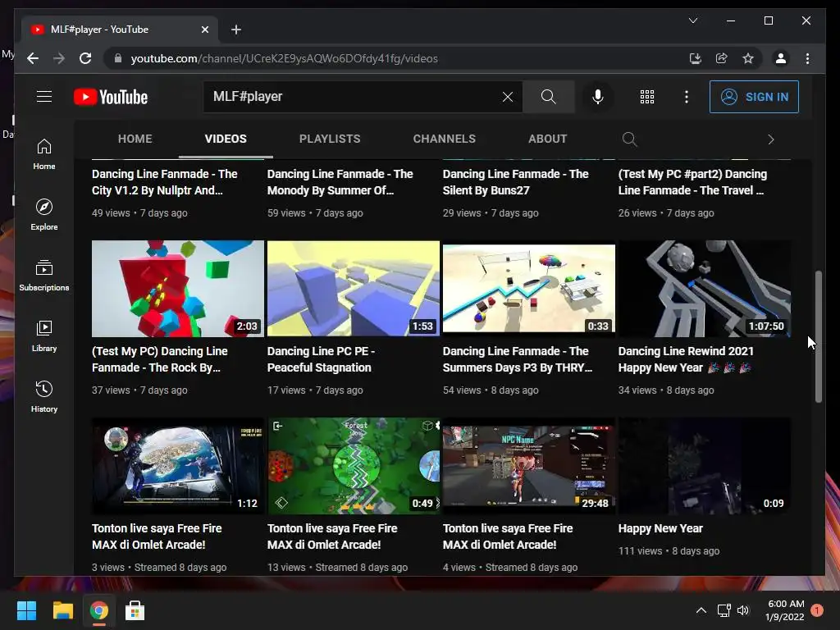Click the SIGN IN button
The width and height of the screenshot is (840, 630).
[754, 97]
